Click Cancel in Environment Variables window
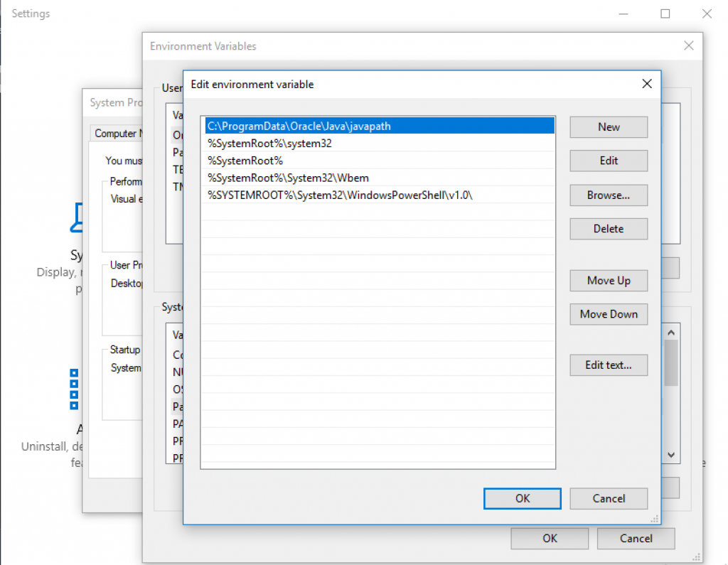The width and height of the screenshot is (728, 565). click(636, 538)
